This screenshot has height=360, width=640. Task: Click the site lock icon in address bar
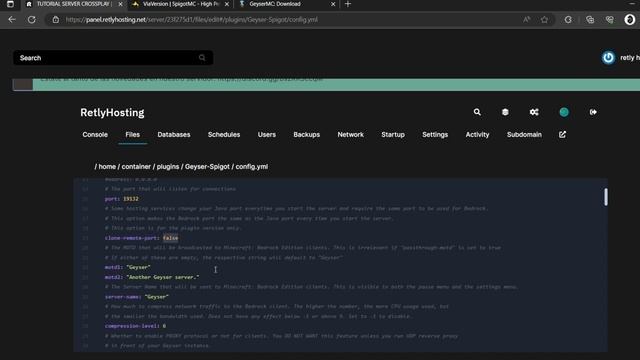click(56, 20)
